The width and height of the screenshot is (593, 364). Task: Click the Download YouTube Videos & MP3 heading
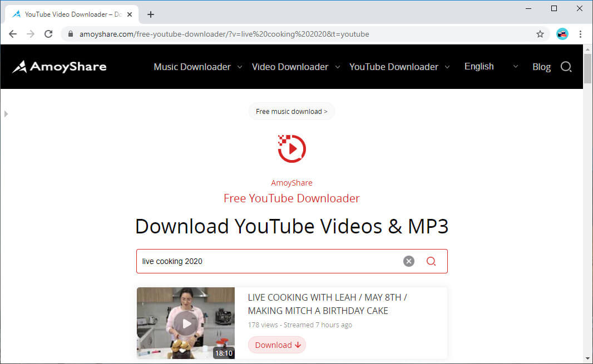point(291,226)
